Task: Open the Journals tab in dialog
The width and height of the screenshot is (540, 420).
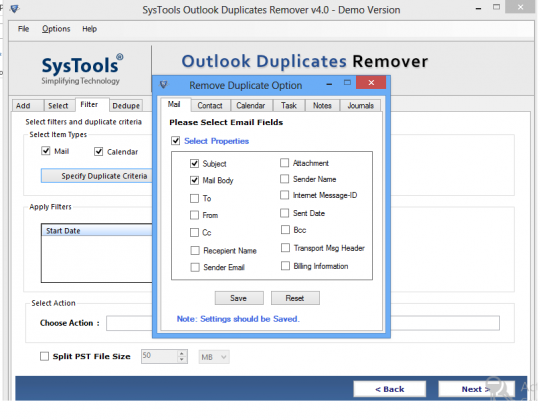Action: 361,105
